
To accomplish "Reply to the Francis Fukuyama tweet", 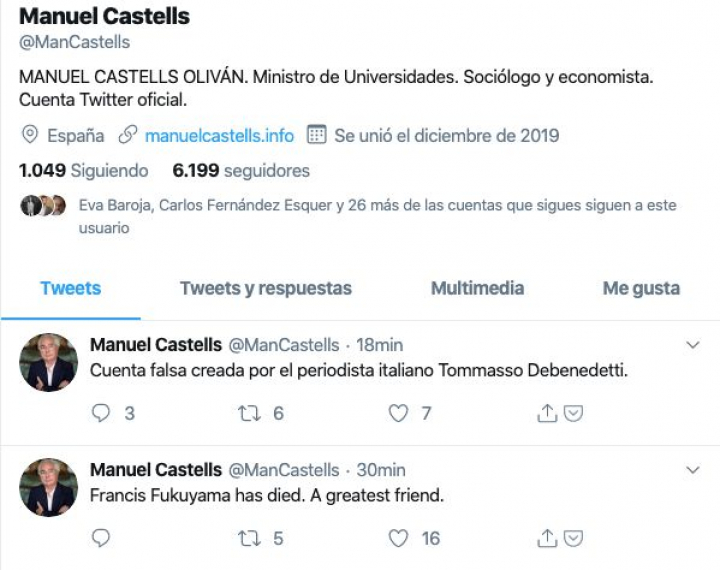I will pos(100,538).
